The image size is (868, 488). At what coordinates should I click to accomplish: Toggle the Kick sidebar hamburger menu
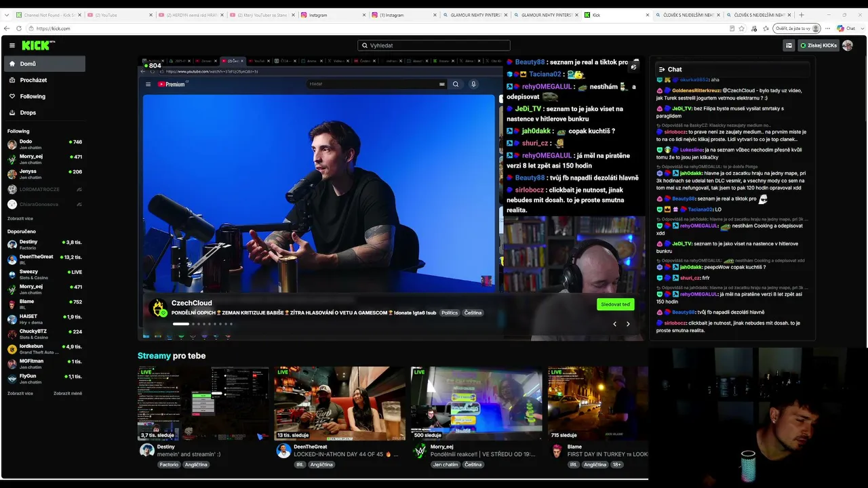click(12, 45)
